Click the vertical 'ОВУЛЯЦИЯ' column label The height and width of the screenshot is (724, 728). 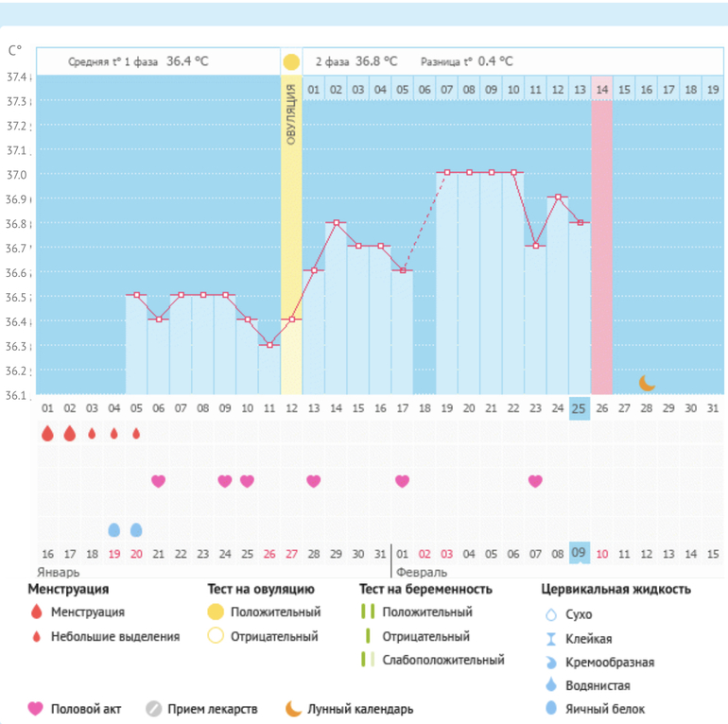(291, 113)
